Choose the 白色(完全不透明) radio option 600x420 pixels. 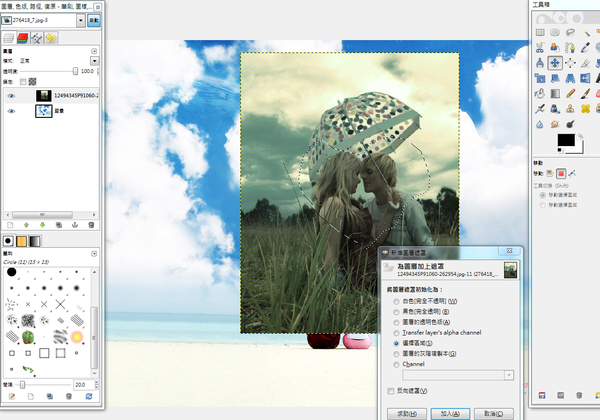coord(396,301)
